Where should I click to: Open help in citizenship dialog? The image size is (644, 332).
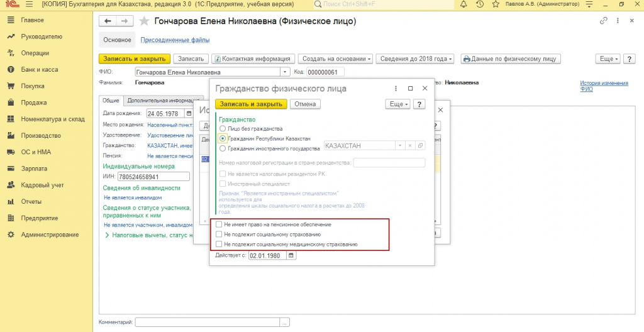419,104
